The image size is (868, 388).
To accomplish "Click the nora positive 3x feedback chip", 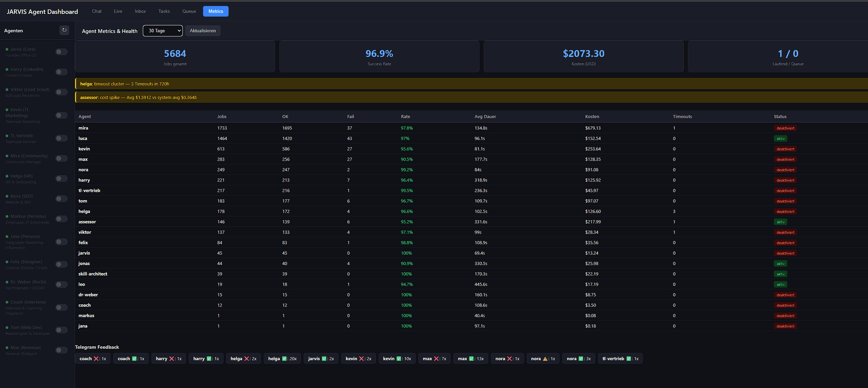I will (578, 358).
